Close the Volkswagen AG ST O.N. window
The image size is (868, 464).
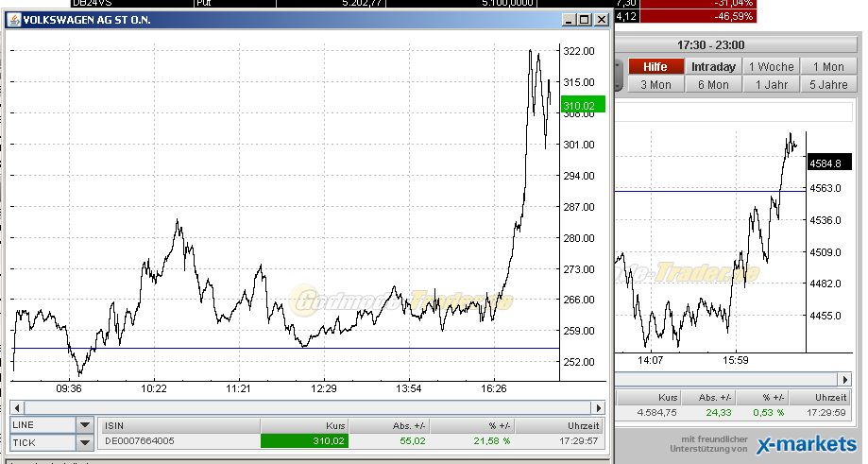602,20
